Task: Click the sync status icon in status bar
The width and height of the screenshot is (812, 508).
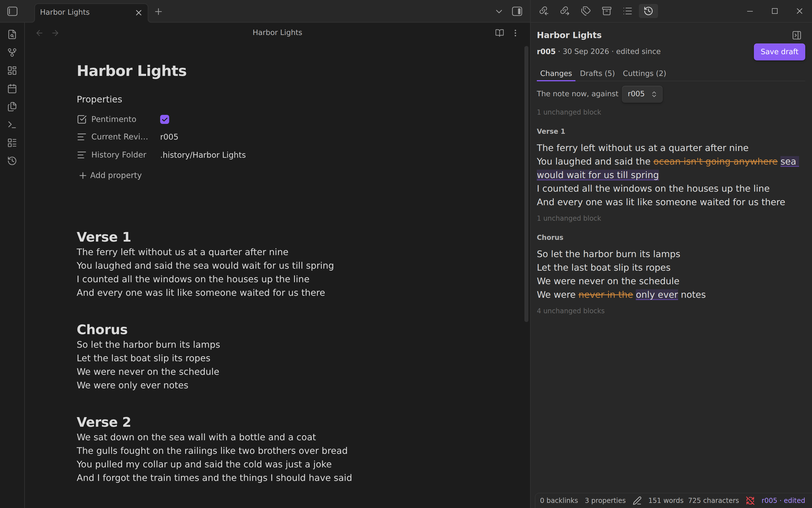Action: click(750, 501)
